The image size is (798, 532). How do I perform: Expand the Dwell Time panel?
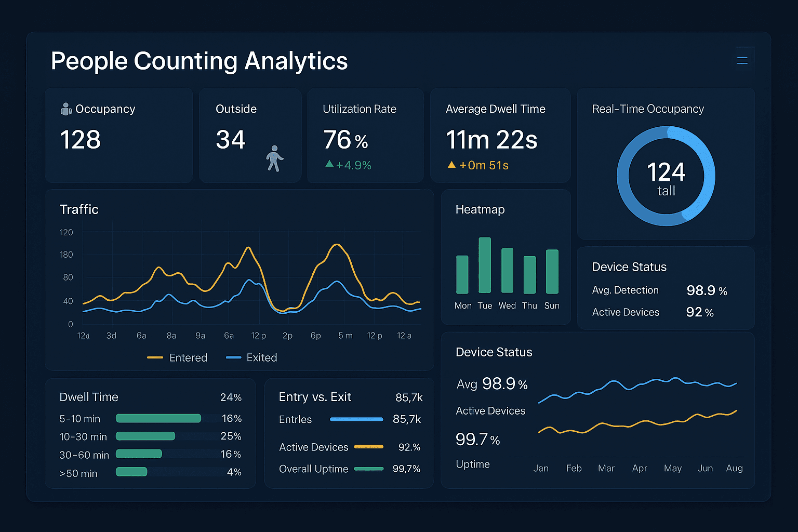(x=88, y=397)
